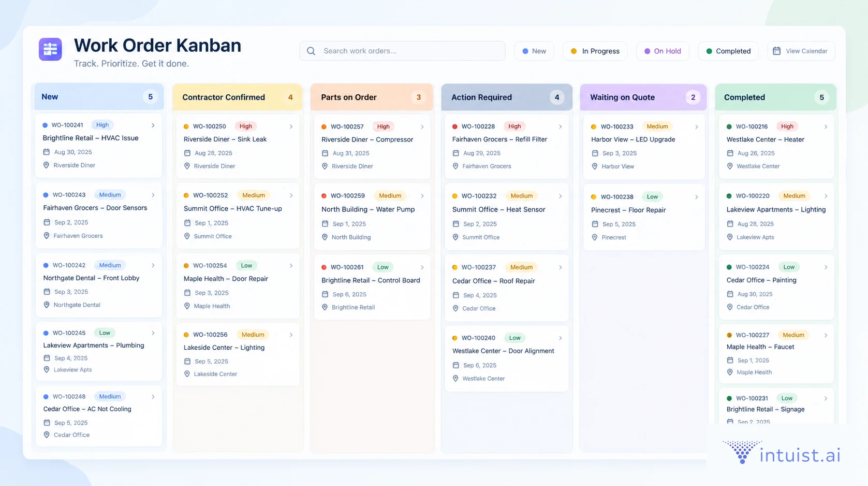Click location pin beside Northgate Dental
This screenshot has height=486, width=868.
pyautogui.click(x=47, y=305)
